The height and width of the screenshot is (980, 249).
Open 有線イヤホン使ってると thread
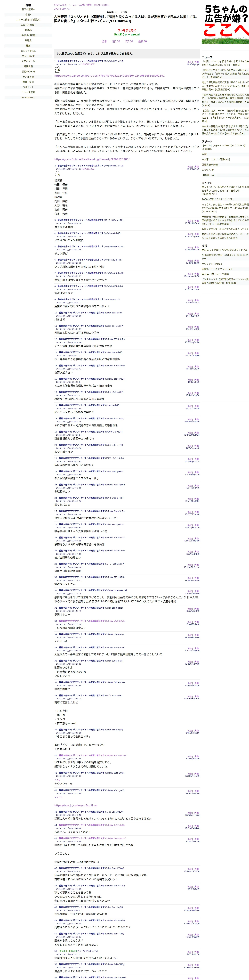(225, 229)
